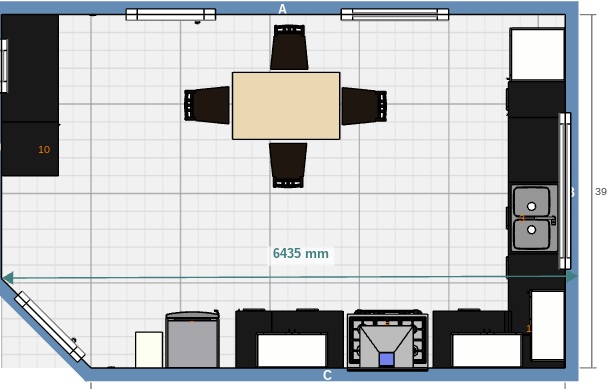Click the wall A label
This screenshot has width=607, height=389.
(x=283, y=9)
